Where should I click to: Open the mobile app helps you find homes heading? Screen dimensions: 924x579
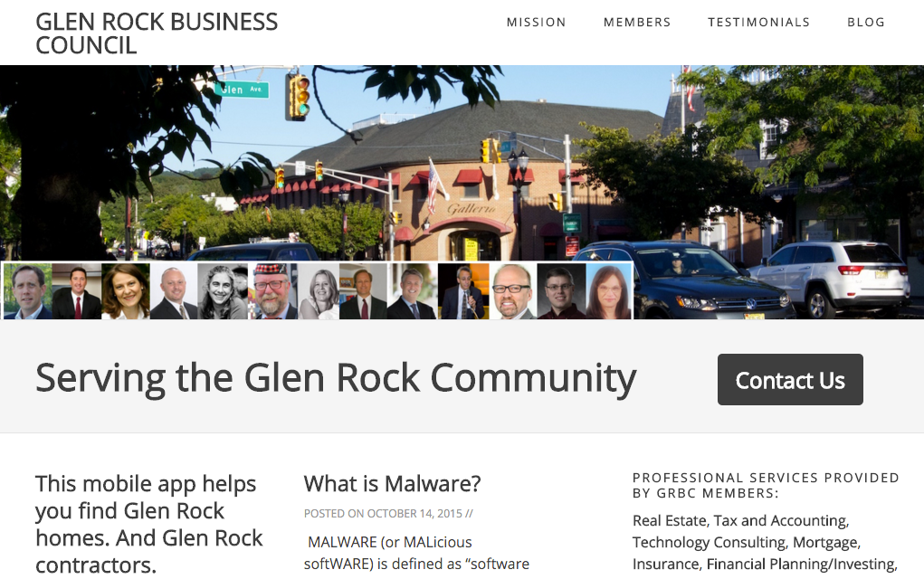(149, 524)
